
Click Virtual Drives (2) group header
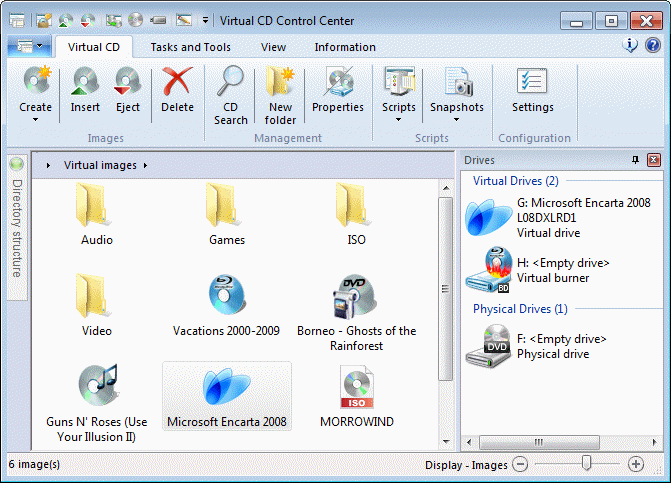click(516, 181)
